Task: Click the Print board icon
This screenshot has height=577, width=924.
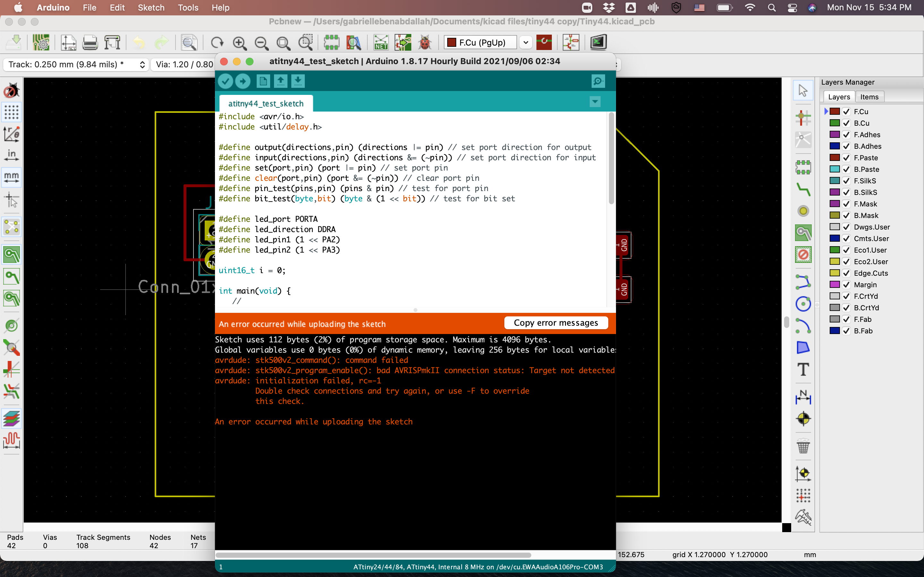Action: coord(90,43)
